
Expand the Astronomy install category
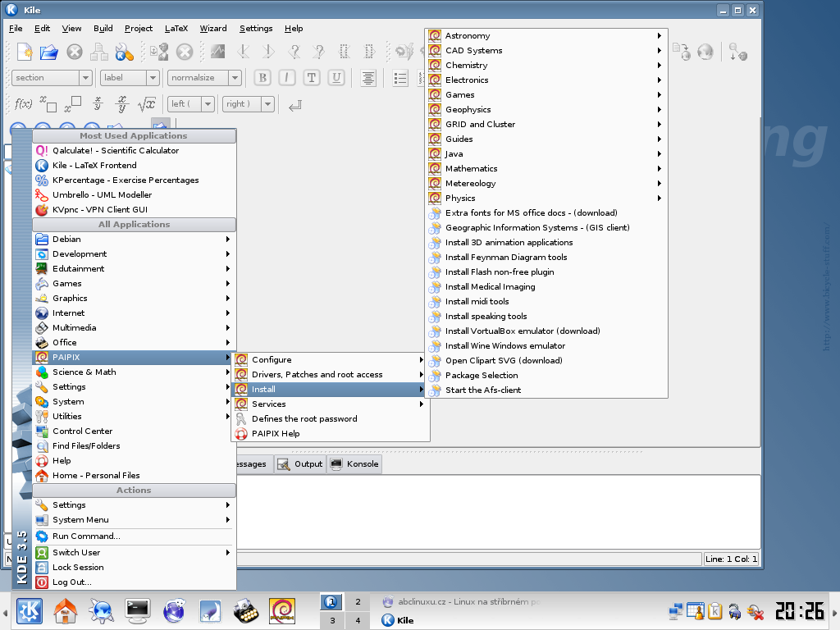coord(546,35)
